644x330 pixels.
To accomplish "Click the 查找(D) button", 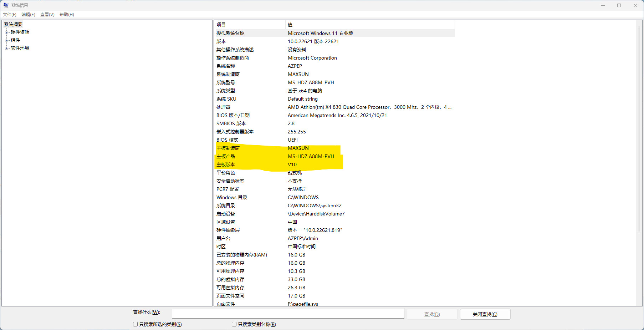I will [x=432, y=314].
